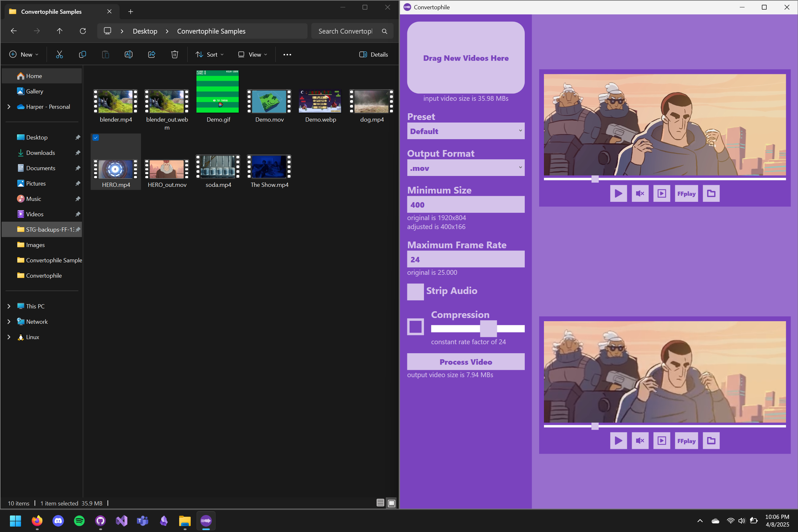Open Downloads in Explorer sidebar

point(42,153)
